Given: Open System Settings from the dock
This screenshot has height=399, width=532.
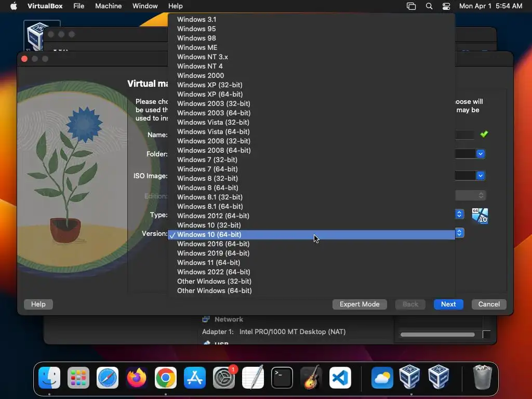Looking at the screenshot, I should tap(224, 378).
